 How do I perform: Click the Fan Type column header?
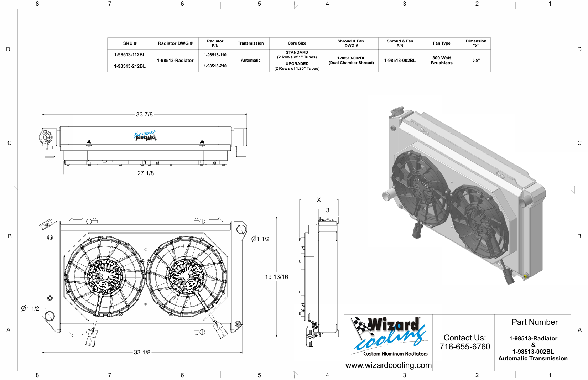441,43
